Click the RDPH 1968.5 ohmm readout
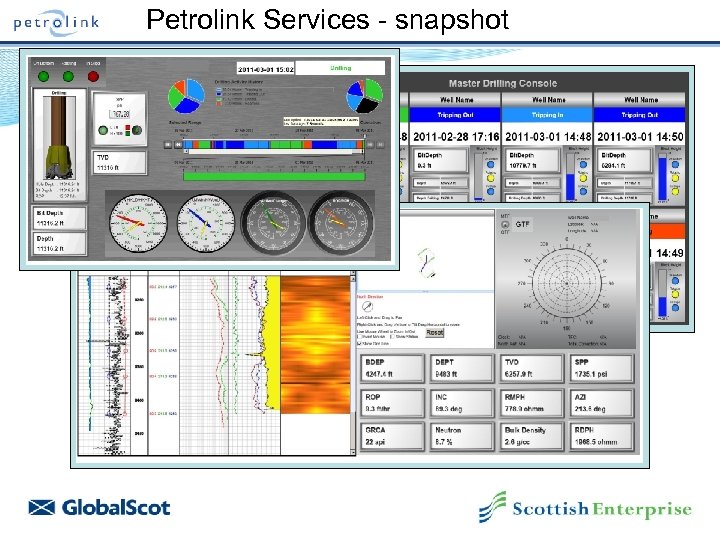The image size is (720, 540). click(x=601, y=436)
